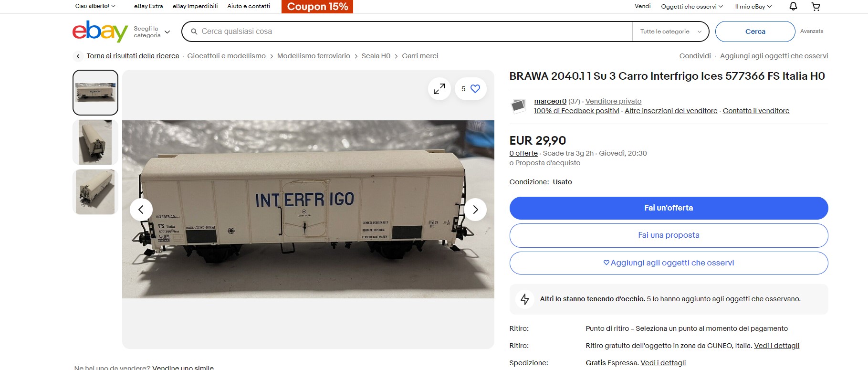Click the back arrow beside Torna ai risultati
The height and width of the screenshot is (370, 868).
(78, 56)
